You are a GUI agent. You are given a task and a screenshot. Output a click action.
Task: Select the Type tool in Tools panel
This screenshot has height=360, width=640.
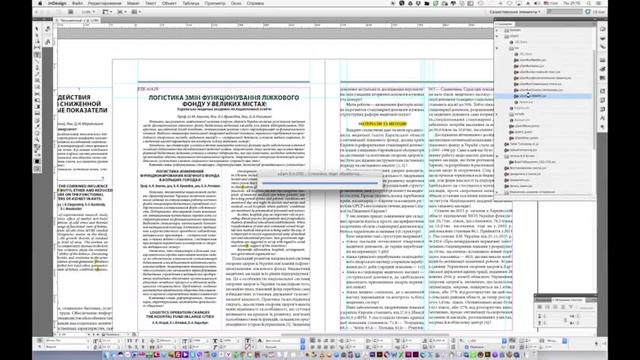(x=37, y=54)
